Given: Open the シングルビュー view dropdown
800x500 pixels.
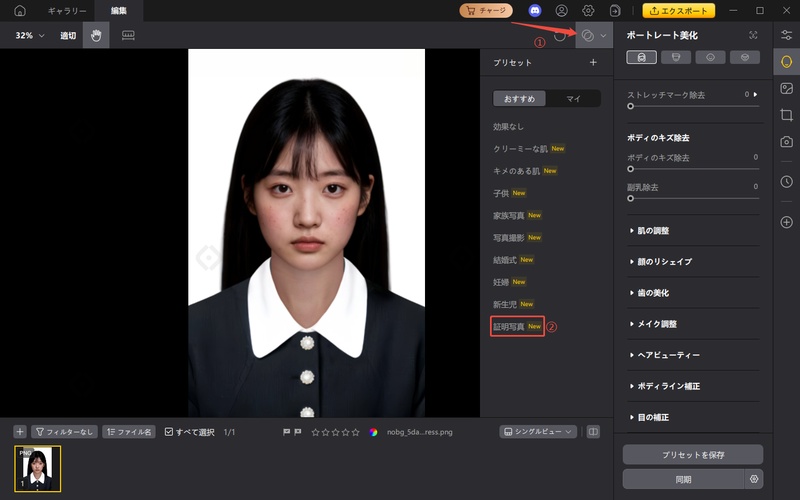Looking at the screenshot, I should click(x=538, y=432).
